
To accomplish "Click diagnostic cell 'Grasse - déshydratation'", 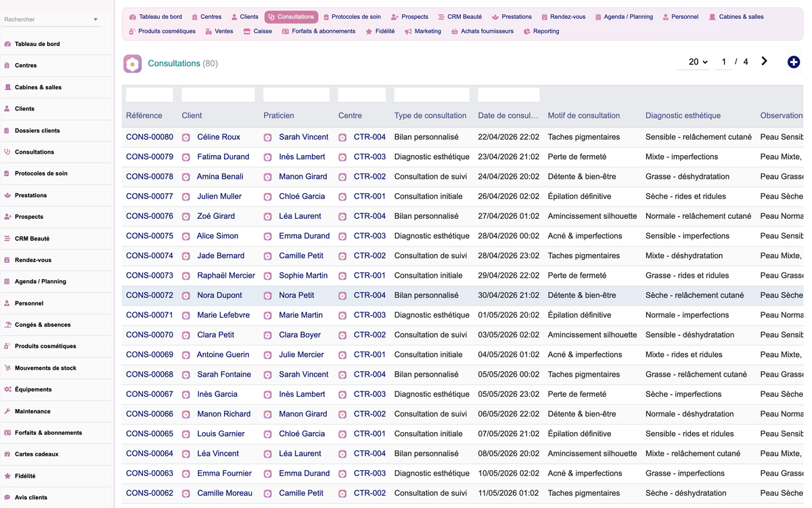I will pyautogui.click(x=687, y=177).
